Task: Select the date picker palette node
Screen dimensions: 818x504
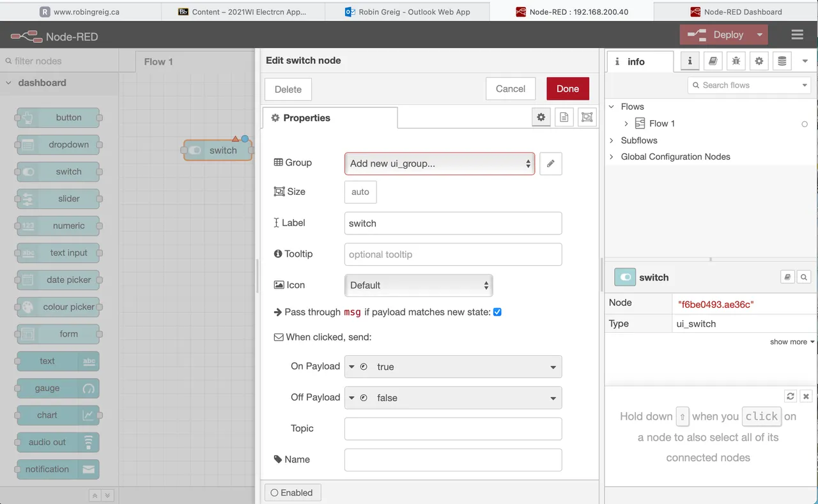Action: [x=58, y=280]
